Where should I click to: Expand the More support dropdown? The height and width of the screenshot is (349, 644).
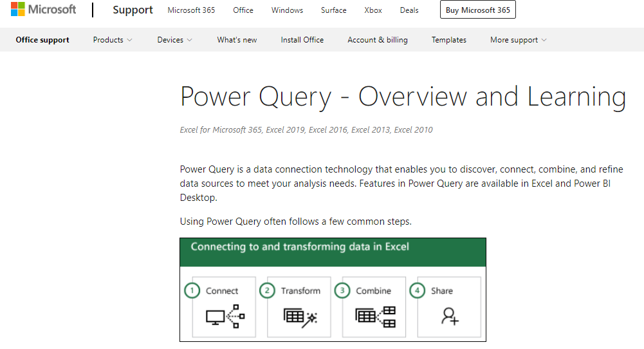[x=519, y=40]
